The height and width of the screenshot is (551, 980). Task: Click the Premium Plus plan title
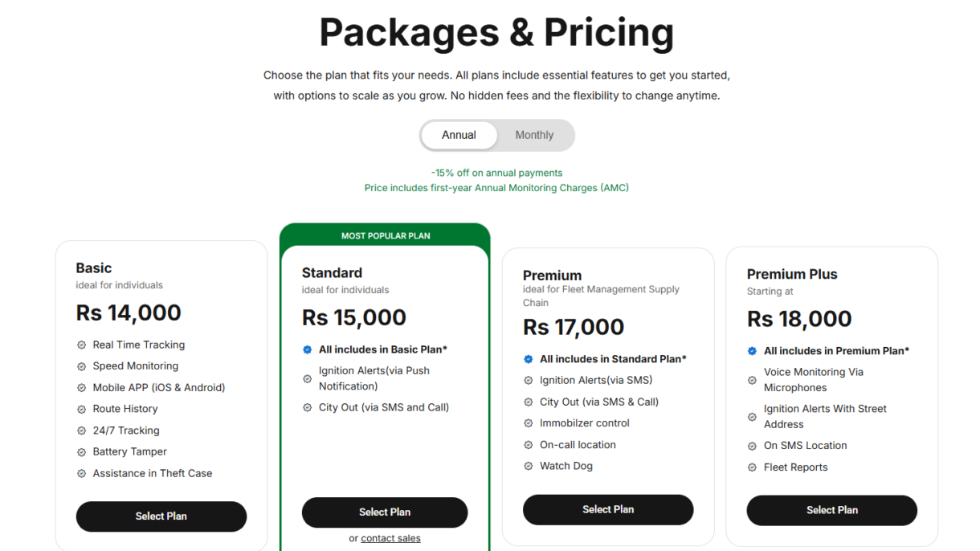791,274
